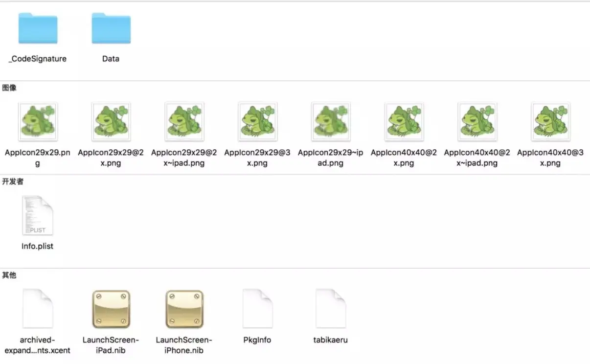Click the LaunchScreen-iPad.nib file name

click(x=111, y=345)
